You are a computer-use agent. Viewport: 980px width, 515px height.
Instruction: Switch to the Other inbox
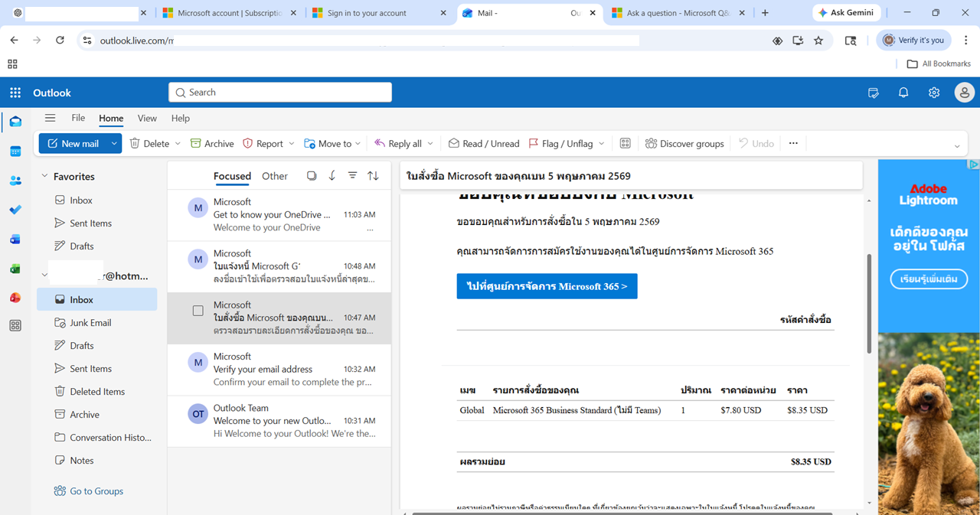275,176
